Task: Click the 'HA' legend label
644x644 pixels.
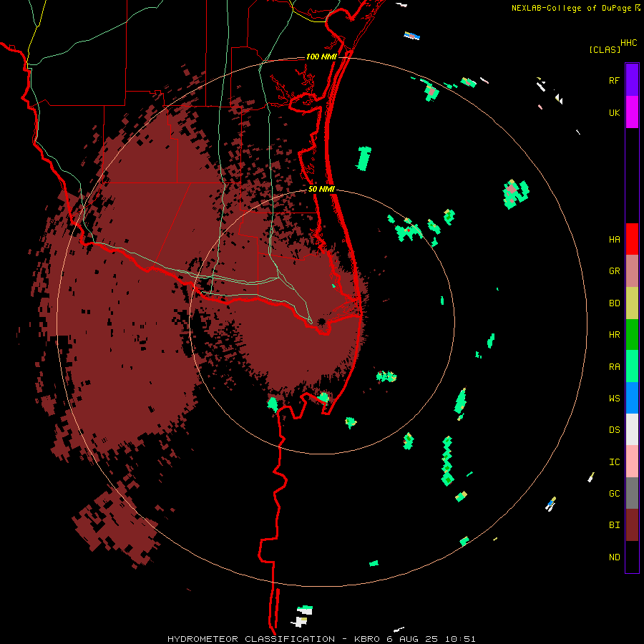Action: (614, 240)
